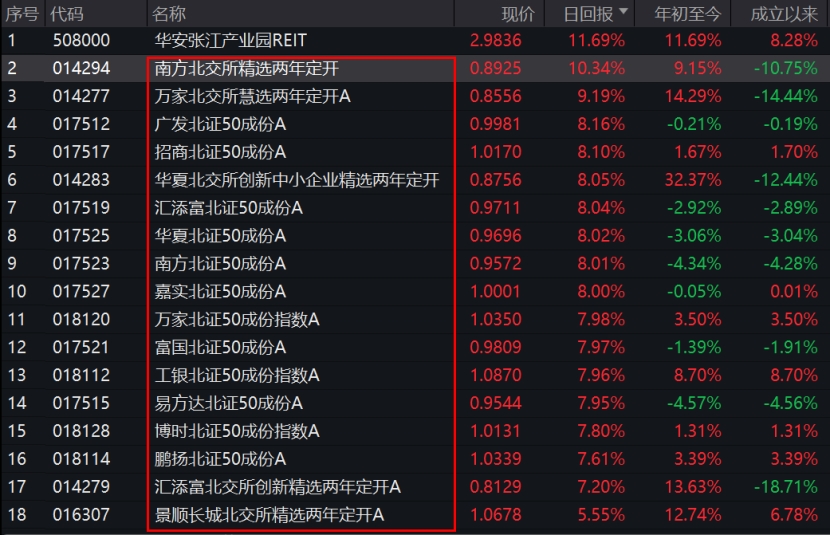The image size is (830, 535).
Task: Click price value 1.0870
Action: coord(495,376)
